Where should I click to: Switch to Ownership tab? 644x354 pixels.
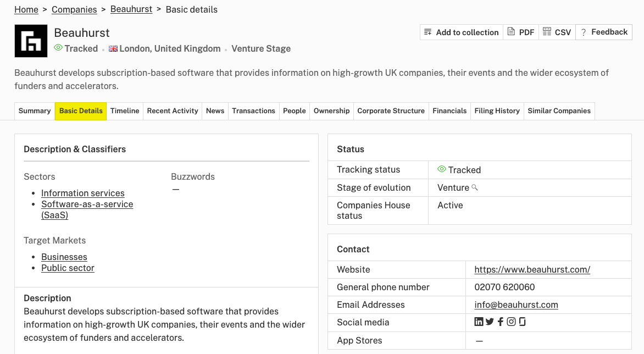click(x=331, y=111)
